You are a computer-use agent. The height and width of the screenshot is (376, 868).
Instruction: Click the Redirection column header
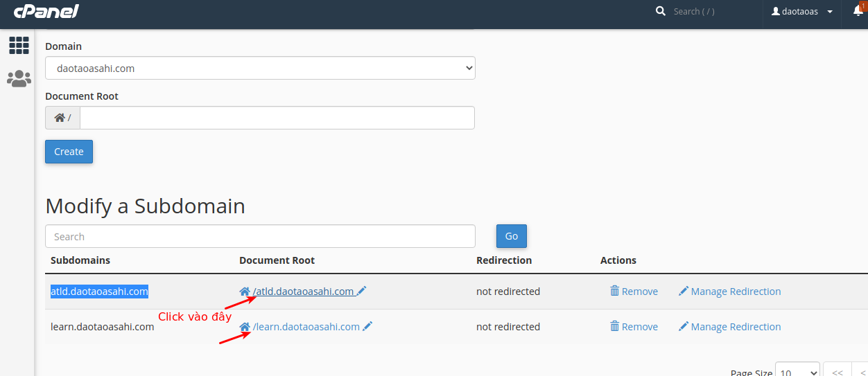(504, 260)
